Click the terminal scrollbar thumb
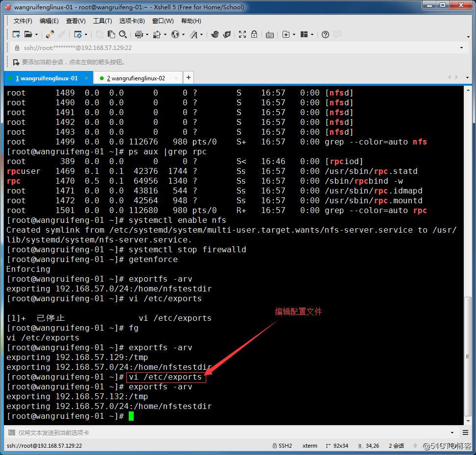 (x=468, y=357)
